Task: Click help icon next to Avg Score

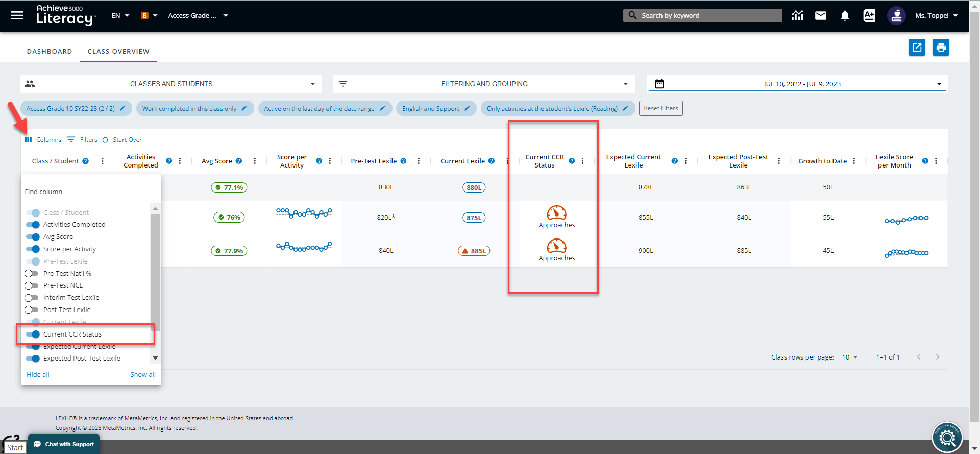Action: tap(239, 161)
